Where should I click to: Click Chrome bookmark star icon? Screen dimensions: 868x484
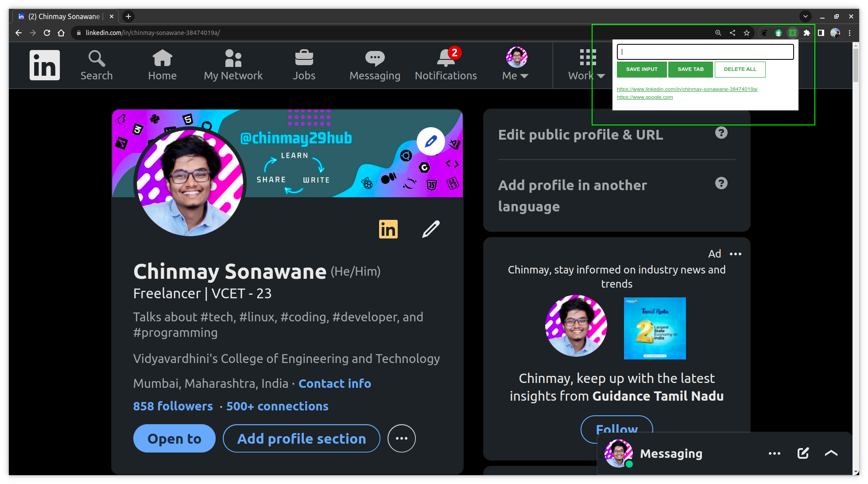tap(747, 33)
